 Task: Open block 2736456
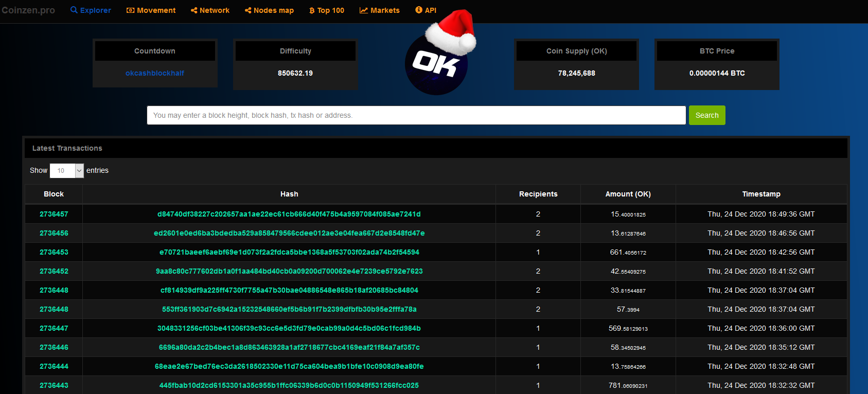54,233
